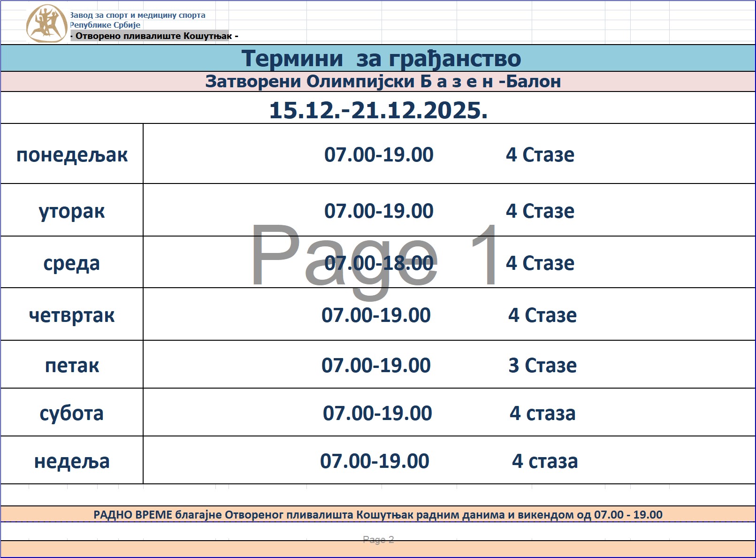Click the '4 стаза' entry for субота
Viewport: 756px width, 558px height.
click(x=542, y=413)
